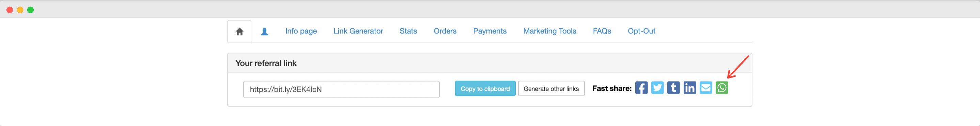This screenshot has height=126, width=980.
Task: Go to the Opt-Out tab
Action: 641,31
